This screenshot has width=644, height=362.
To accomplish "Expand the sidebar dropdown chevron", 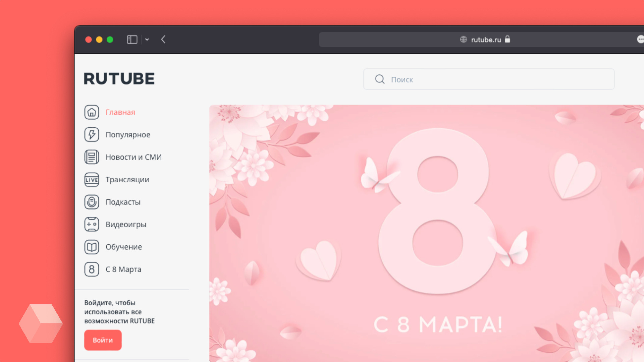I will [147, 40].
